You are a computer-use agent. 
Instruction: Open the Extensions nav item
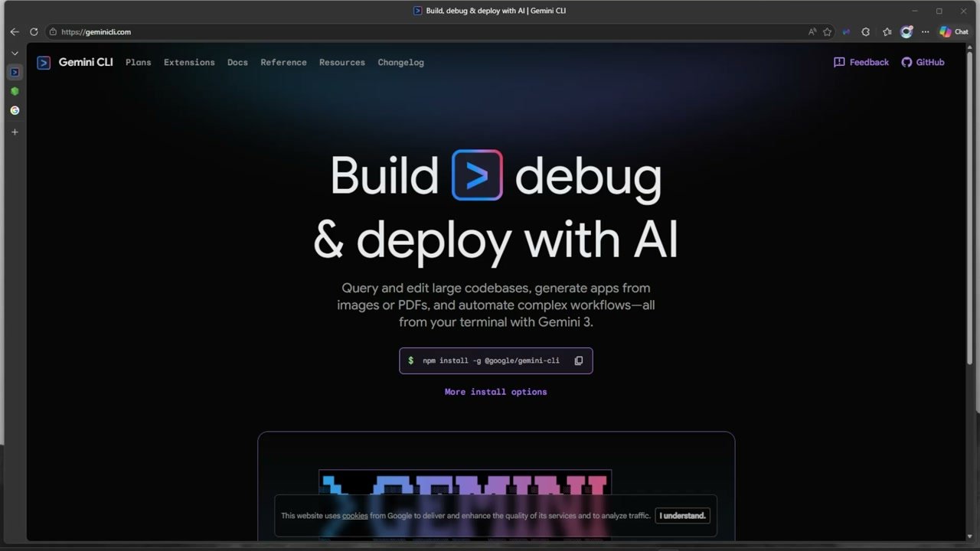[x=189, y=63]
